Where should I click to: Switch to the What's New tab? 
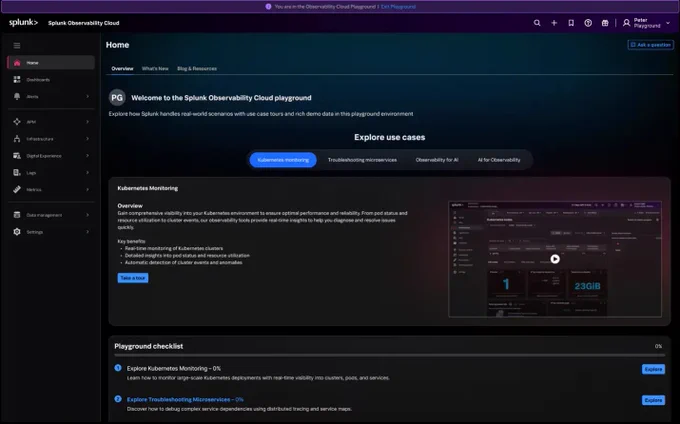155,68
